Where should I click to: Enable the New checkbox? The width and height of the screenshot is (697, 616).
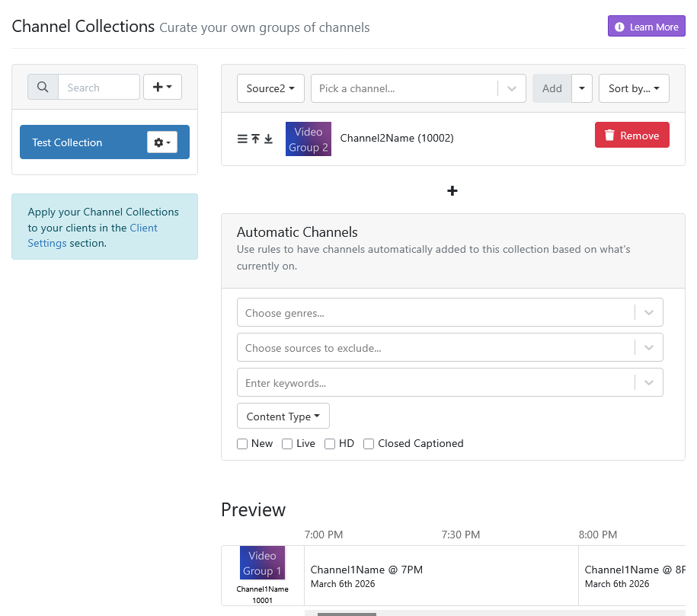(x=242, y=444)
